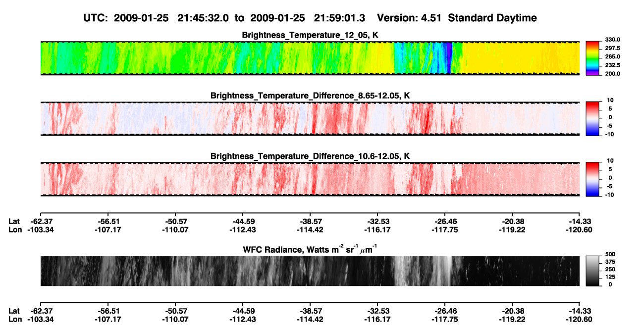Click the grayscale colorbar for WFC Radiance
Viewport: 644px width, 330px height.
[593, 270]
